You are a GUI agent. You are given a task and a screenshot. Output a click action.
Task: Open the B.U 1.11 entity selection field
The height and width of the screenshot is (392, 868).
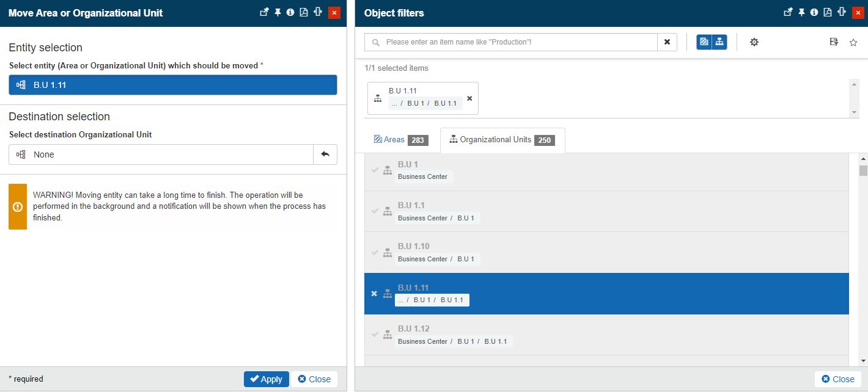pyautogui.click(x=172, y=85)
